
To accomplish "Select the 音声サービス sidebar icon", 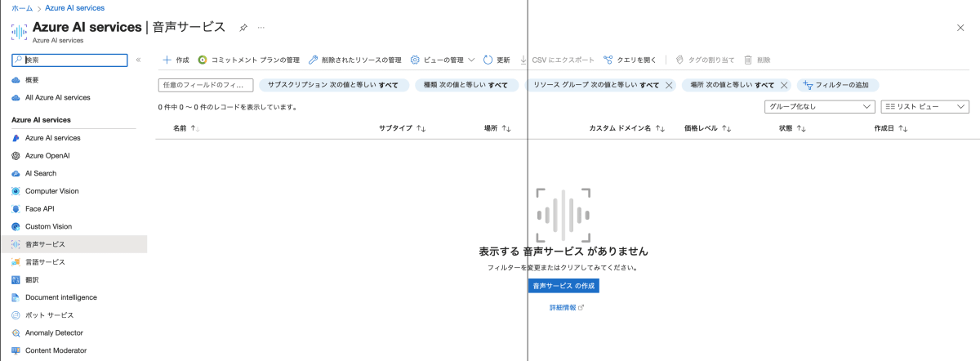I will [16, 244].
